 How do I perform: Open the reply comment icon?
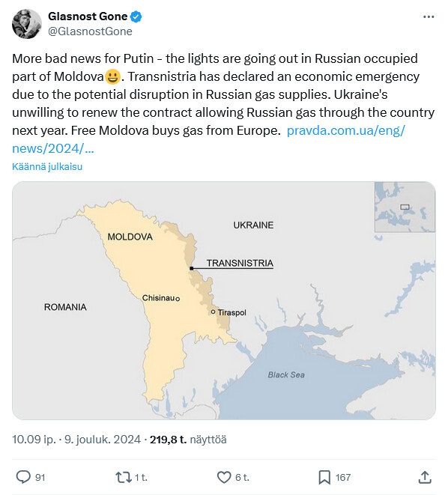click(23, 477)
